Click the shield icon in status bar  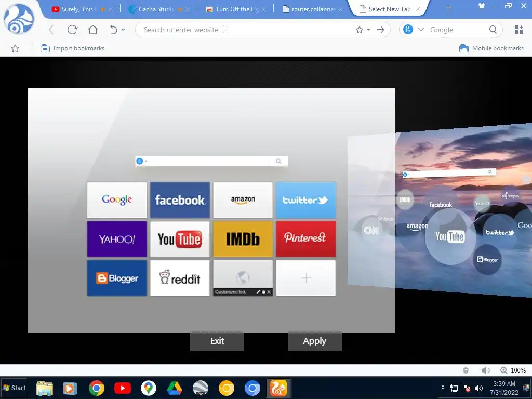tap(465, 370)
